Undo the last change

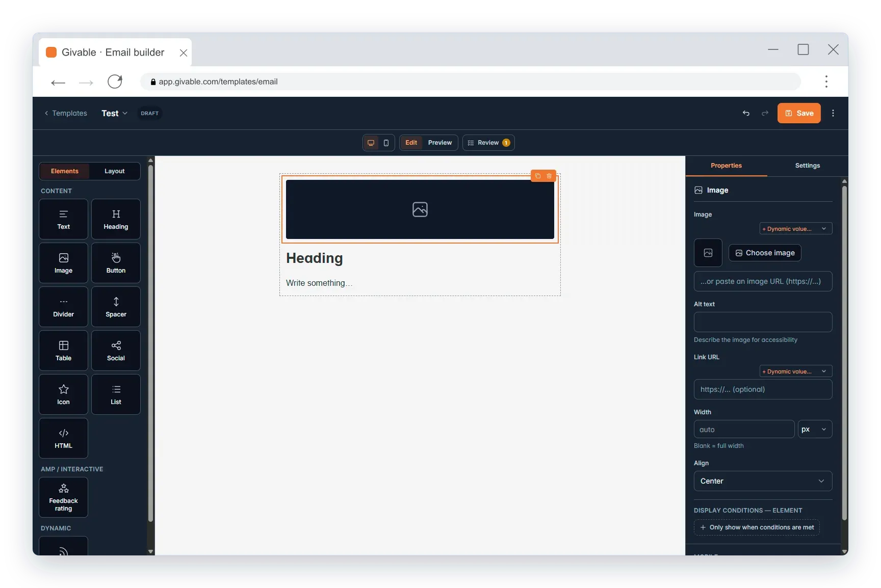point(746,113)
